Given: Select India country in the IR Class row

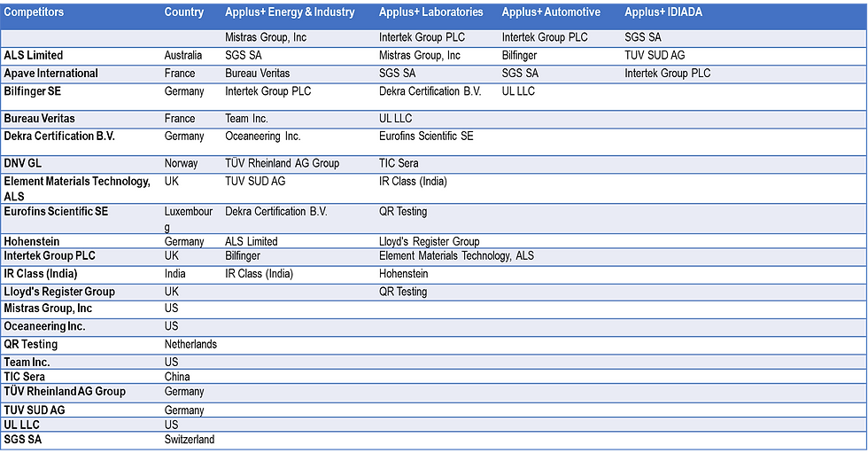Looking at the screenshot, I should (x=175, y=274).
